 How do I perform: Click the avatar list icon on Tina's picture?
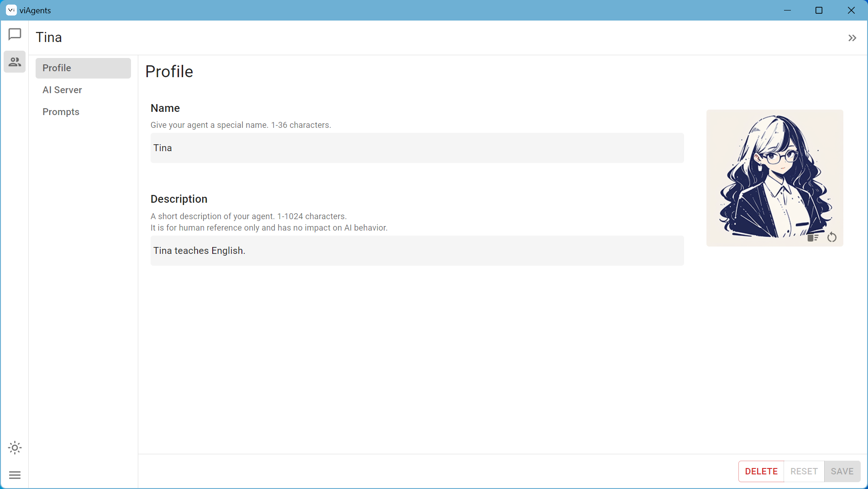(x=812, y=237)
